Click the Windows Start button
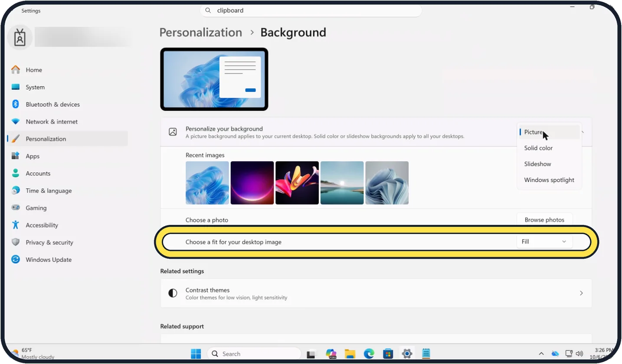 [196, 354]
